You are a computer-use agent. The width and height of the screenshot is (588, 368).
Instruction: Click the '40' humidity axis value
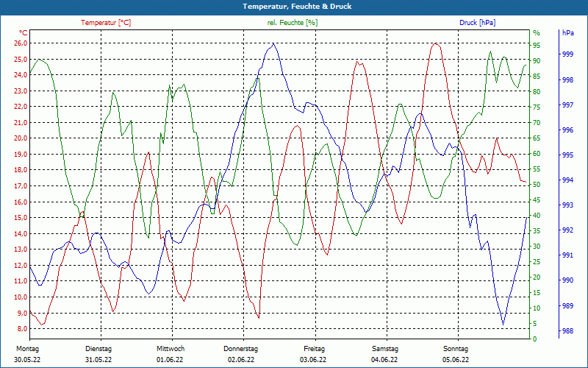(x=537, y=216)
